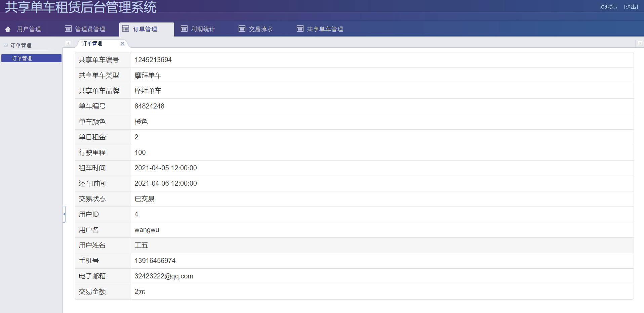Open 交易流水 in the top navigation

[261, 29]
